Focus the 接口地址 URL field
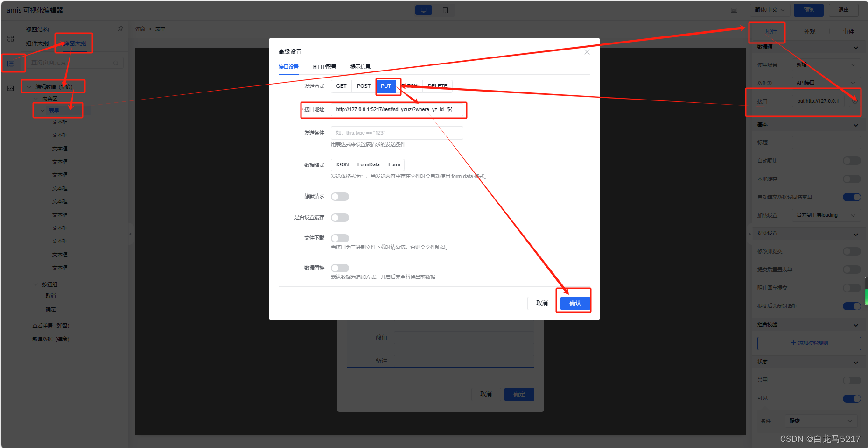This screenshot has width=868, height=448. (397, 110)
